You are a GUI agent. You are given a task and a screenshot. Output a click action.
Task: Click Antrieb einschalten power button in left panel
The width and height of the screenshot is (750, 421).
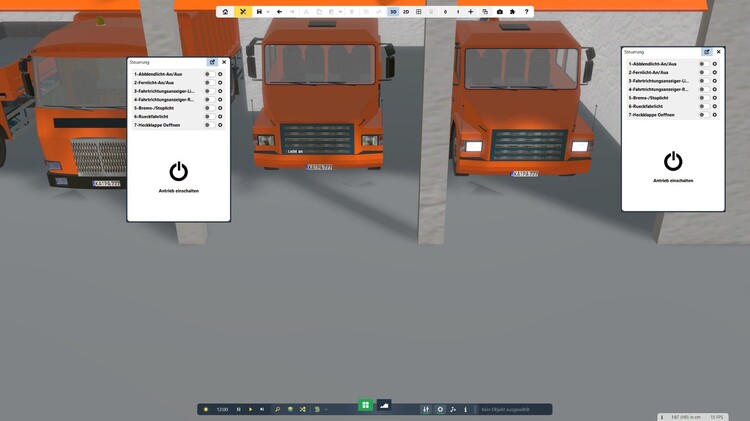pos(178,171)
